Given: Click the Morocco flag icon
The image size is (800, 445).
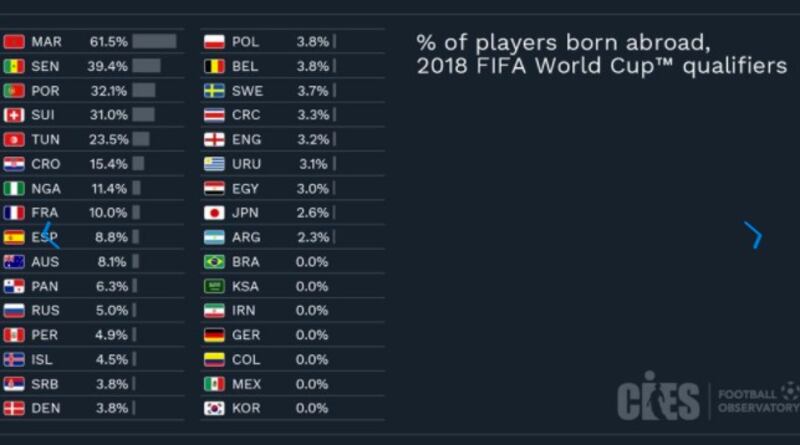Looking at the screenshot, I should point(14,41).
